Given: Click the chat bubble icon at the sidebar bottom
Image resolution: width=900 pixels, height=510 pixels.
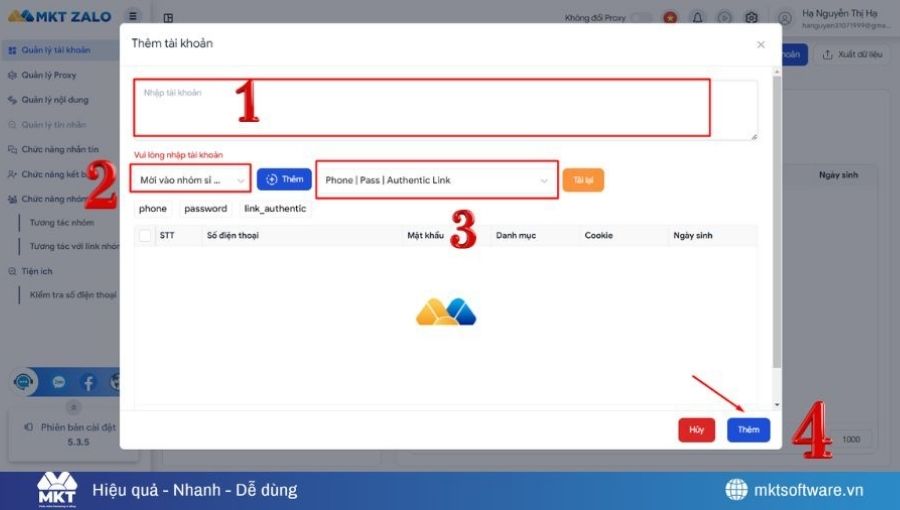Looking at the screenshot, I should pos(59,382).
